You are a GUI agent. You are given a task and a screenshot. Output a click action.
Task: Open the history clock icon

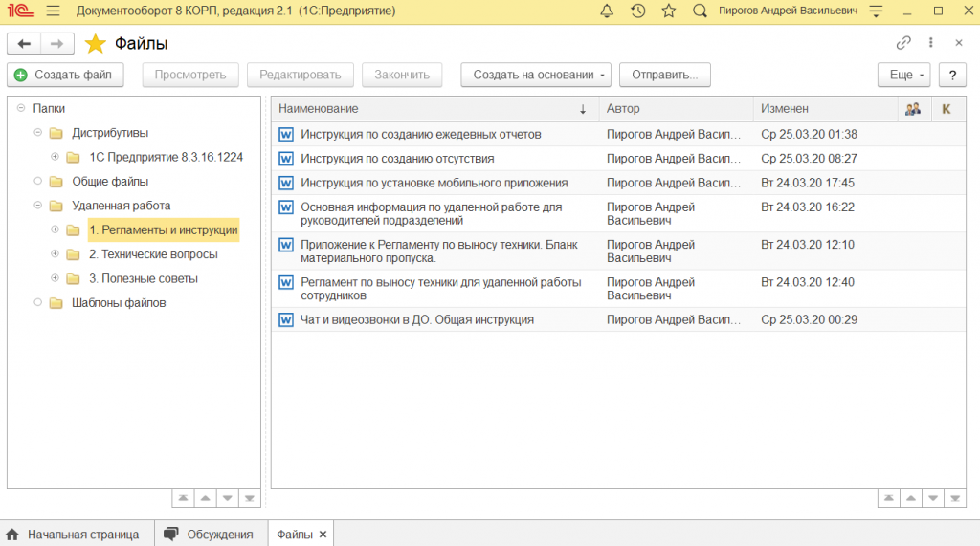tap(638, 11)
